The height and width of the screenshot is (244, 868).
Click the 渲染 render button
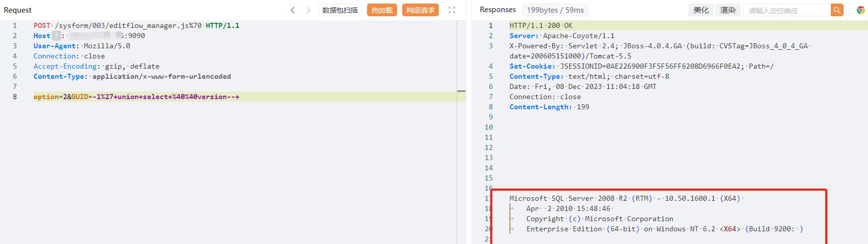[728, 10]
